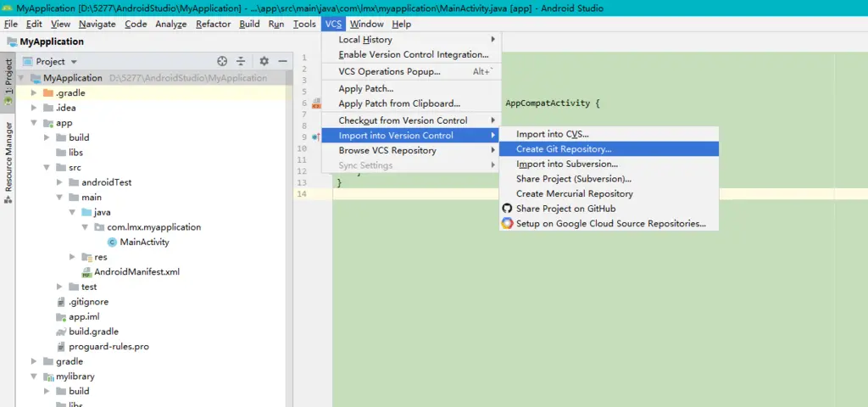Choose Create Mercurial Repository
The width and height of the screenshot is (868, 407).
click(x=609, y=194)
